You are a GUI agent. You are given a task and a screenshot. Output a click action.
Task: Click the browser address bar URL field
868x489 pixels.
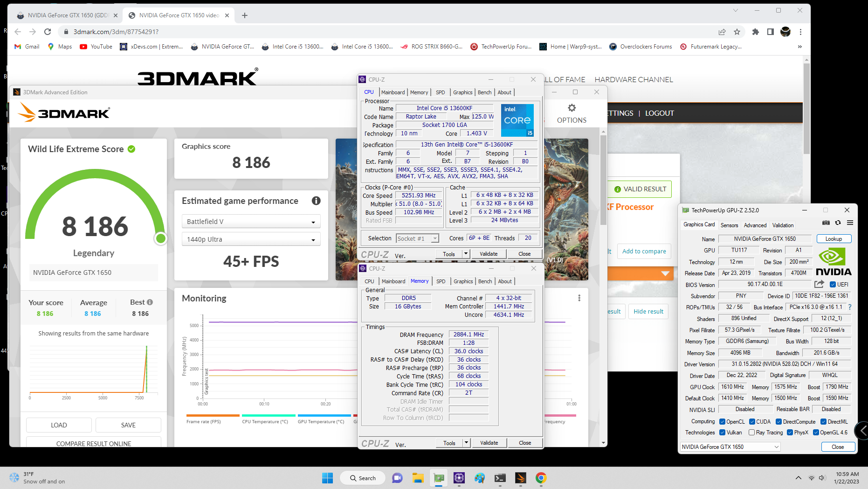pos(387,32)
